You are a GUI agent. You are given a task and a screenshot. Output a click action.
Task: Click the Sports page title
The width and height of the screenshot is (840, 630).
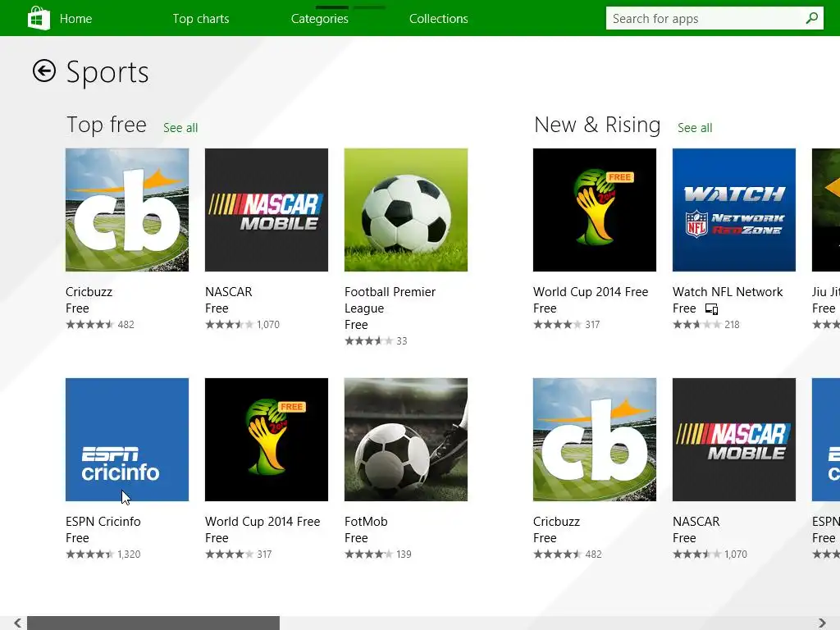tap(107, 72)
